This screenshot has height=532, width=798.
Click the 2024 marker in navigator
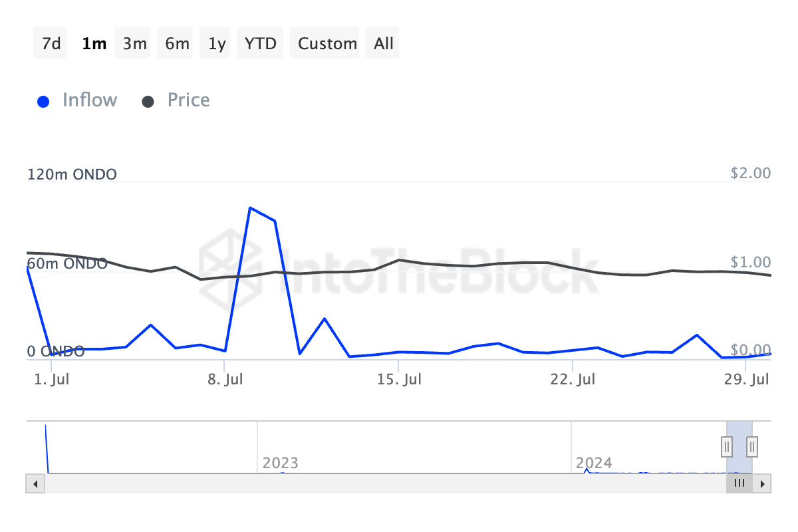point(593,463)
